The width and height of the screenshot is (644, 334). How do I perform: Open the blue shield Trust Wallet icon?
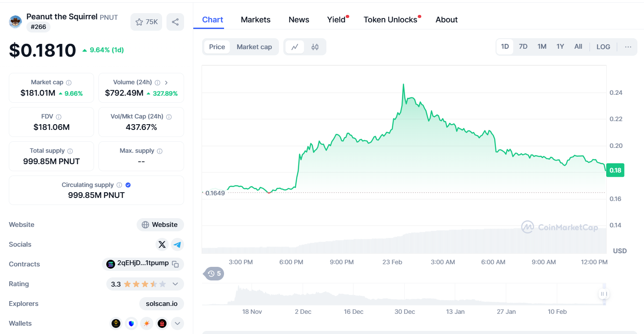pyautogui.click(x=131, y=323)
